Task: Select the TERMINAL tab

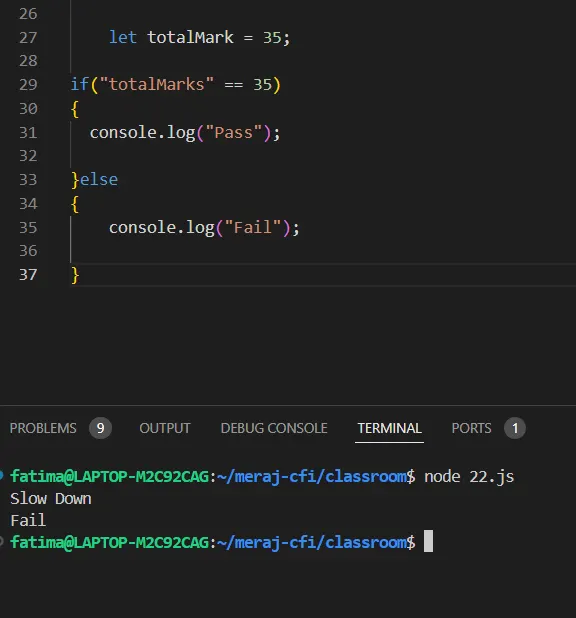Action: [390, 428]
